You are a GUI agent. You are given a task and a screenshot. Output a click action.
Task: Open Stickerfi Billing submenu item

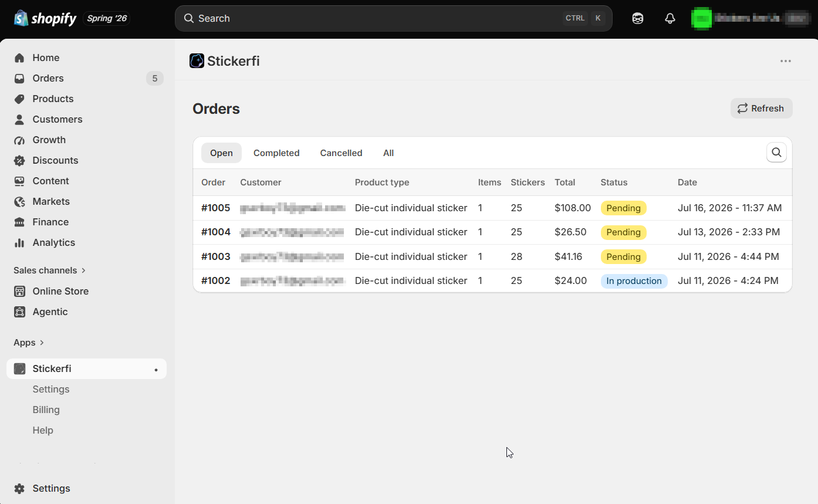coord(46,410)
